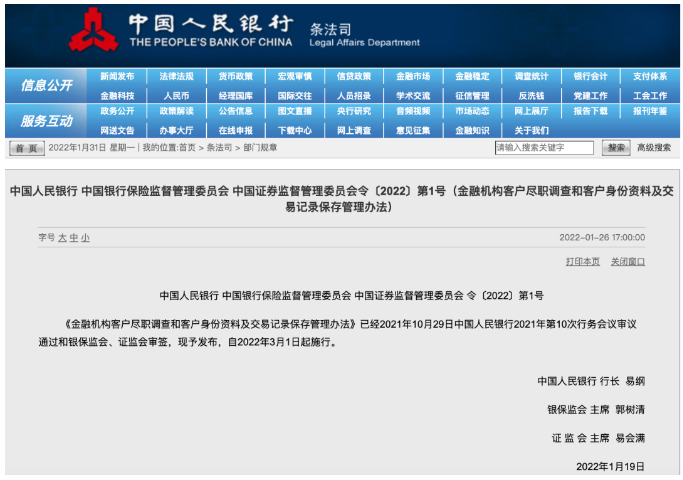Open 在线申报 navigation link
Viewport: 683px width, 480px height.
(x=236, y=130)
